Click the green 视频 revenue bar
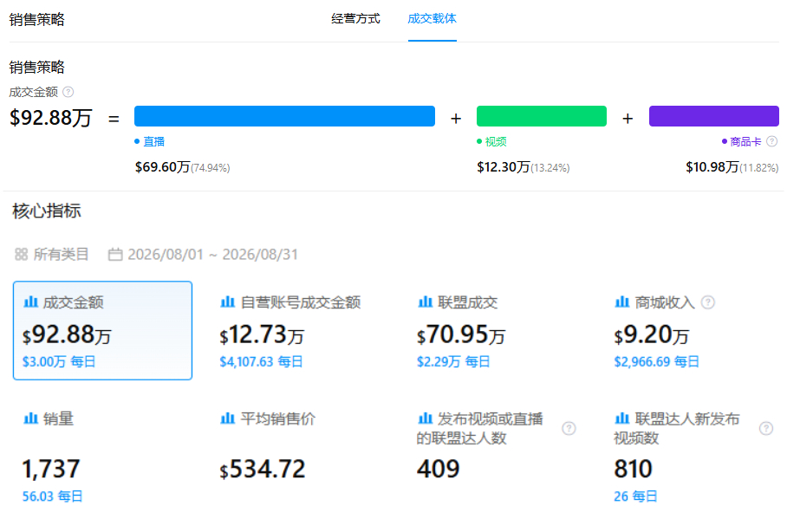This screenshot has height=532, width=787. coord(542,116)
